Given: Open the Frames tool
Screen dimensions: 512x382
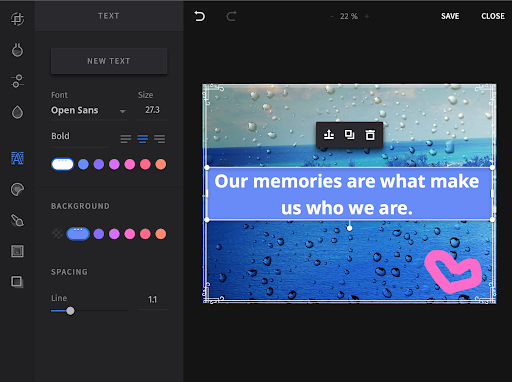Looking at the screenshot, I should tap(17, 251).
